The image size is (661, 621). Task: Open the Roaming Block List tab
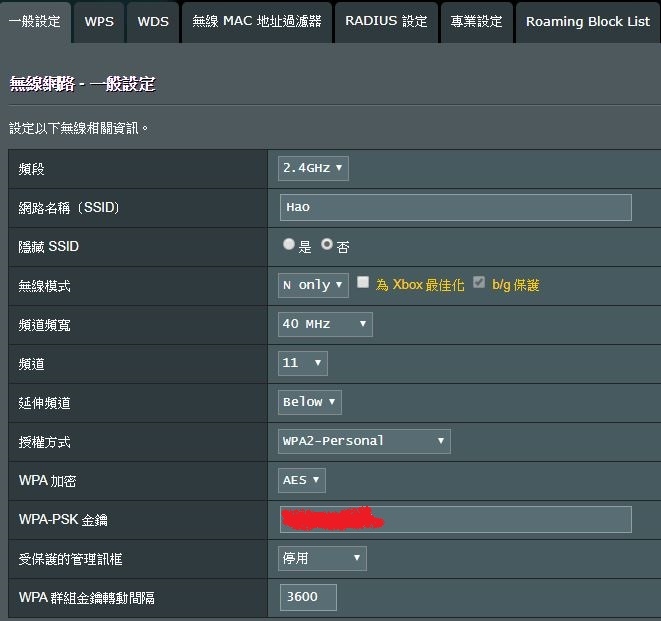tap(588, 22)
